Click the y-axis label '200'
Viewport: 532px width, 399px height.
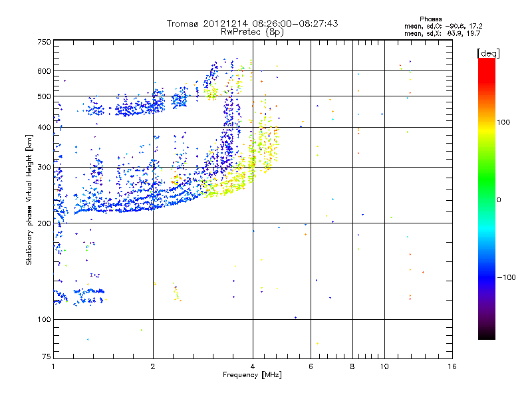coord(44,223)
